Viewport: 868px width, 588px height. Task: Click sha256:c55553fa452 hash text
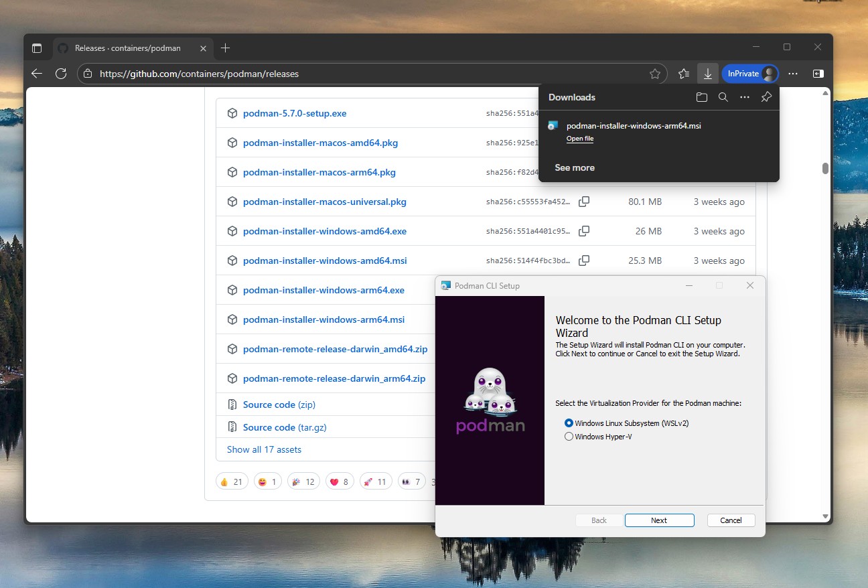(528, 202)
